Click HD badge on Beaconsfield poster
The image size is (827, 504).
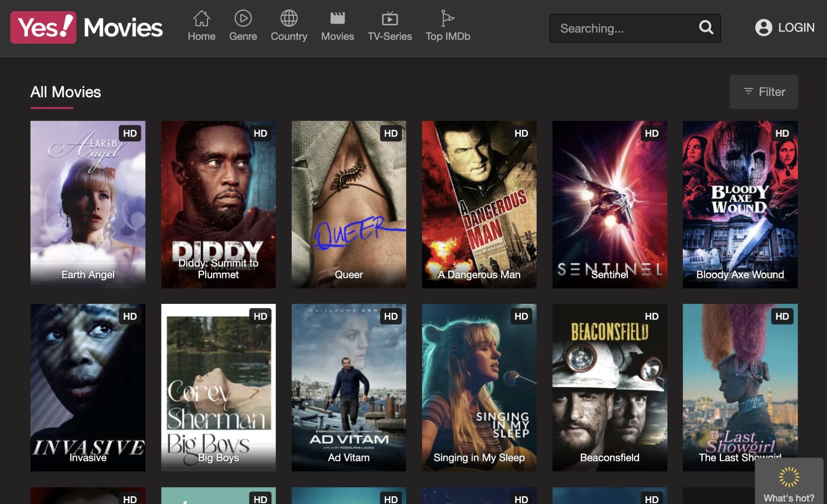(652, 316)
